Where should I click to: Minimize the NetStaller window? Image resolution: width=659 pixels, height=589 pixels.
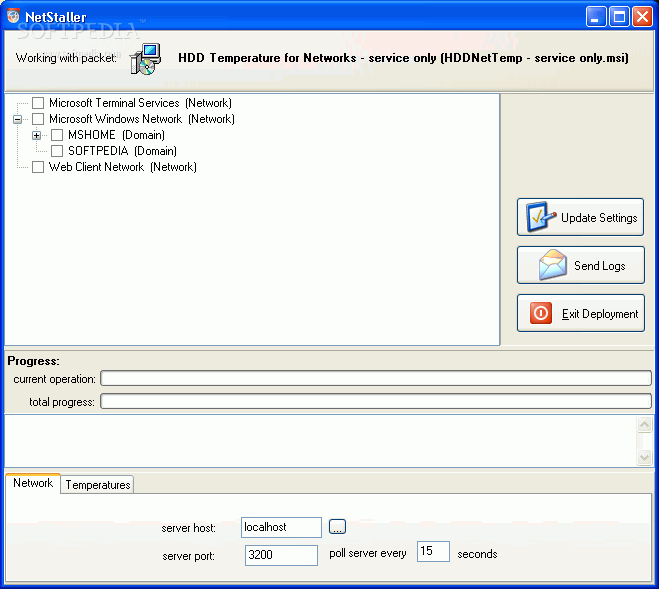596,17
